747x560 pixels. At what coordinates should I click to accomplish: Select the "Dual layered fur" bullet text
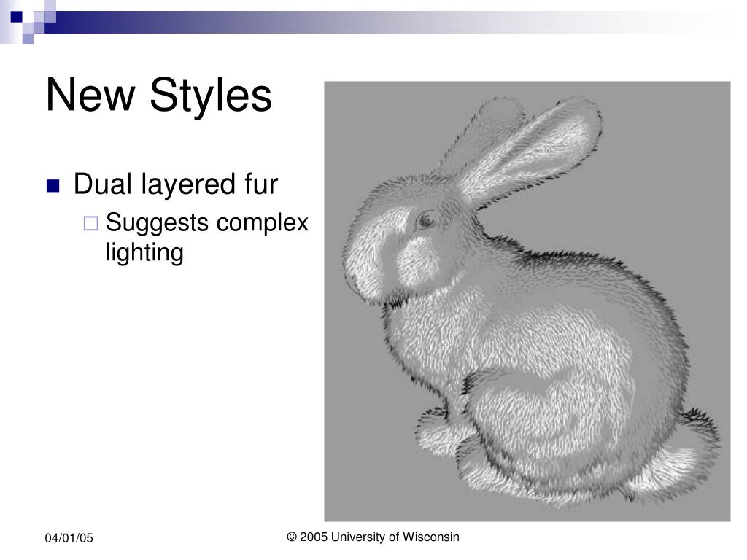(175, 184)
